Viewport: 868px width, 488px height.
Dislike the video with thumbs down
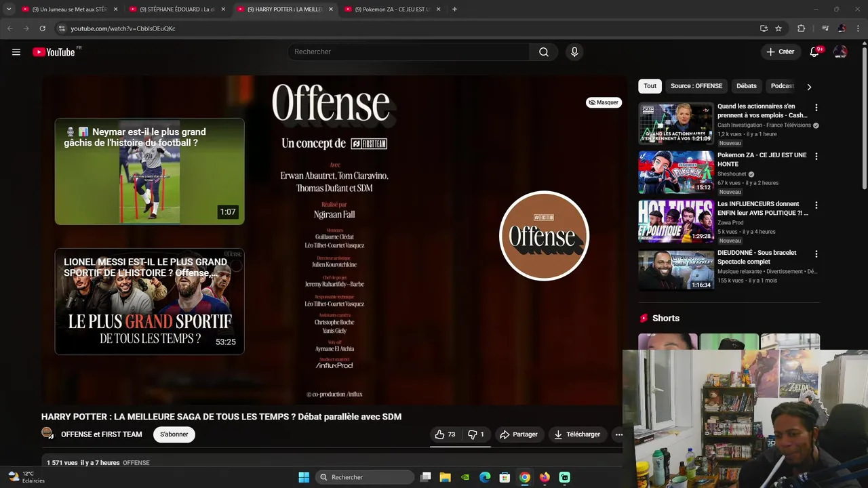476,434
